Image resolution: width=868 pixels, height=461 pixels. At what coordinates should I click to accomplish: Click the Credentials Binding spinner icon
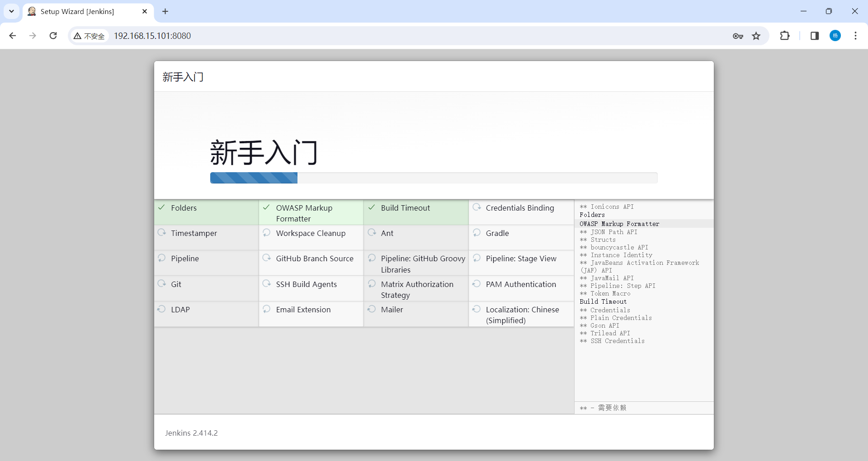(x=476, y=207)
